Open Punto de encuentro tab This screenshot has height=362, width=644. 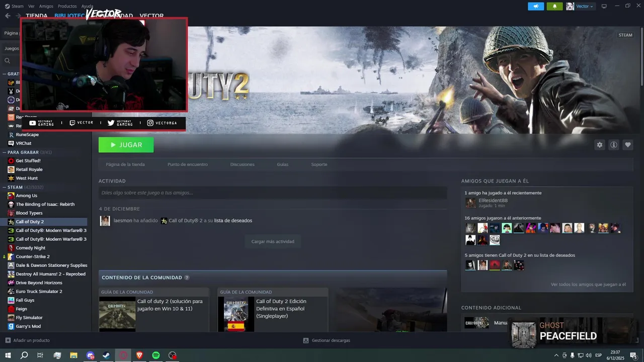(x=188, y=164)
